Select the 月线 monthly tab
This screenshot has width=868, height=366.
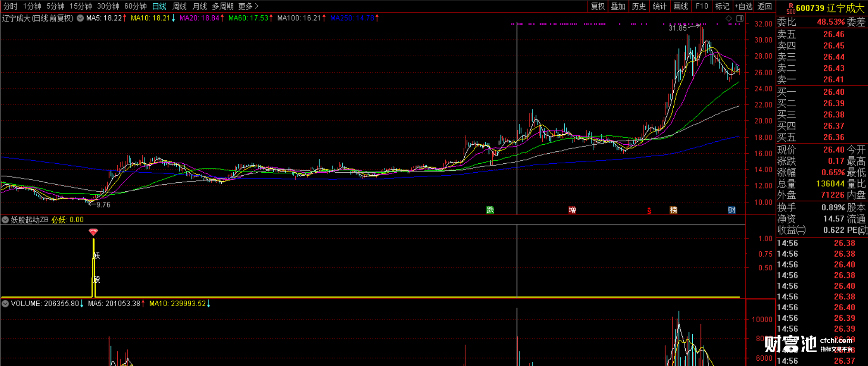200,6
